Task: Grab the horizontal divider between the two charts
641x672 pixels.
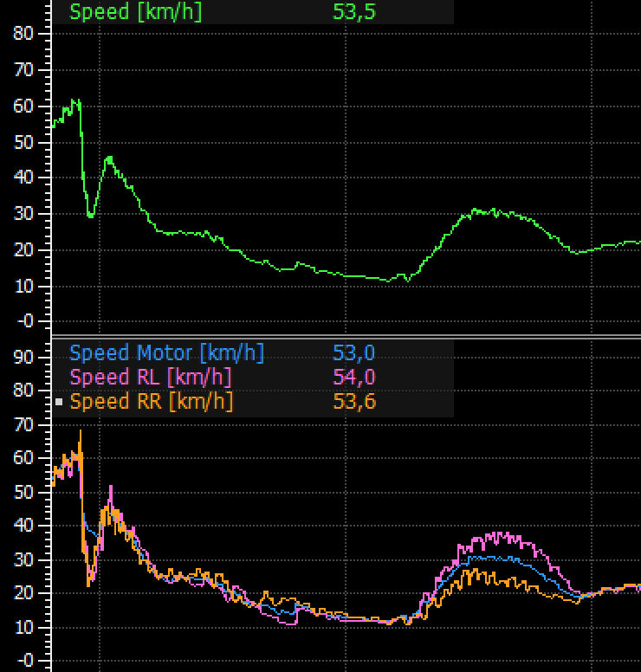Action: 346,336
